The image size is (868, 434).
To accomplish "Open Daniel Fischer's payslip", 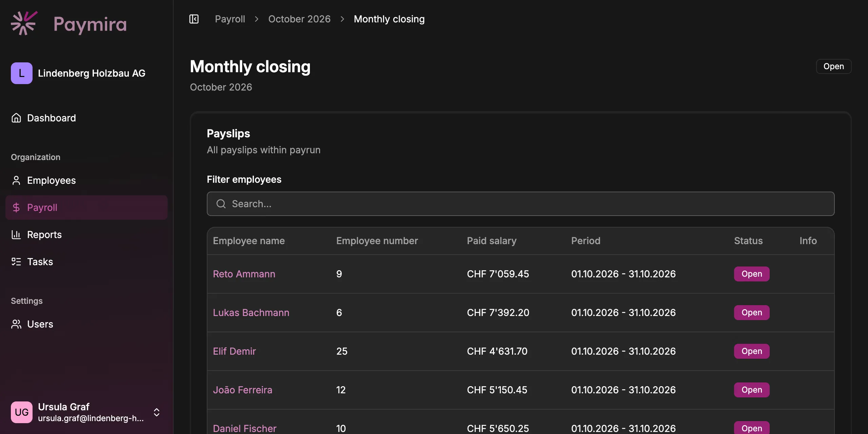I will pos(244,429).
